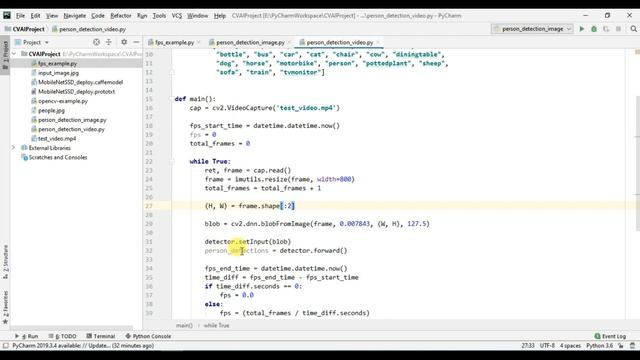This screenshot has width=640, height=360.
Task: Click the 'while True' breadcrumb below editor
Action: [216, 325]
